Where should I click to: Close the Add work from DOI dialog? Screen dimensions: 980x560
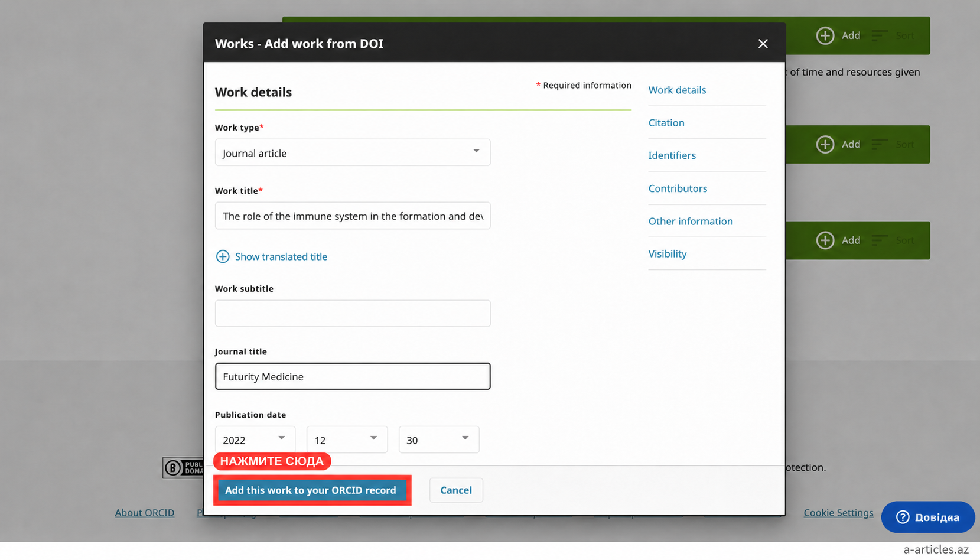coord(763,44)
